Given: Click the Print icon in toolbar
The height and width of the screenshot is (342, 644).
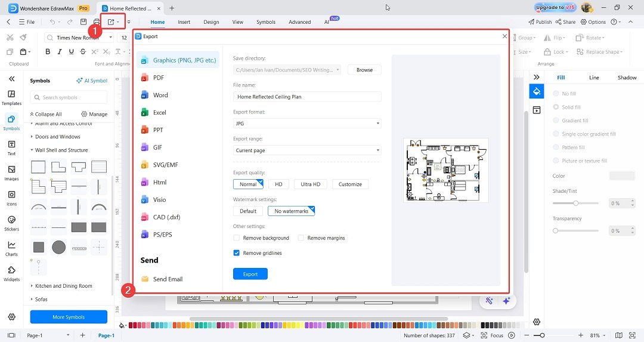Looking at the screenshot, I should (97, 22).
